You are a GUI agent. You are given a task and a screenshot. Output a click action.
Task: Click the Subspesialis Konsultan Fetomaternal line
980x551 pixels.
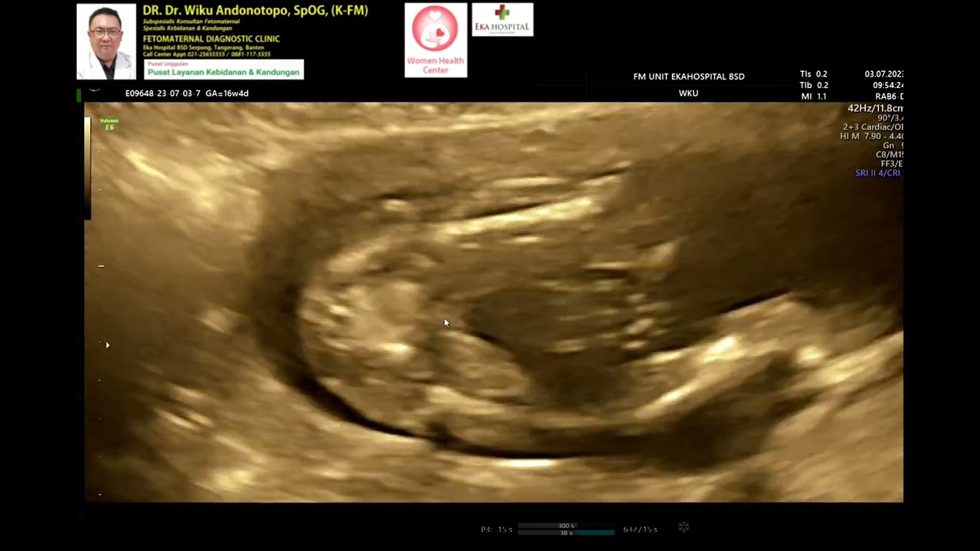click(191, 21)
